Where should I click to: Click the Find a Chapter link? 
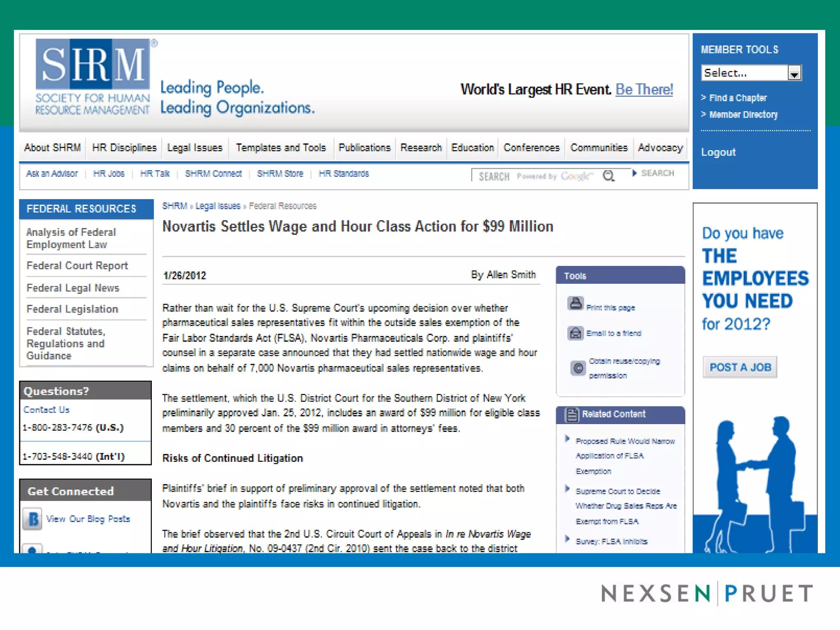pos(737,98)
